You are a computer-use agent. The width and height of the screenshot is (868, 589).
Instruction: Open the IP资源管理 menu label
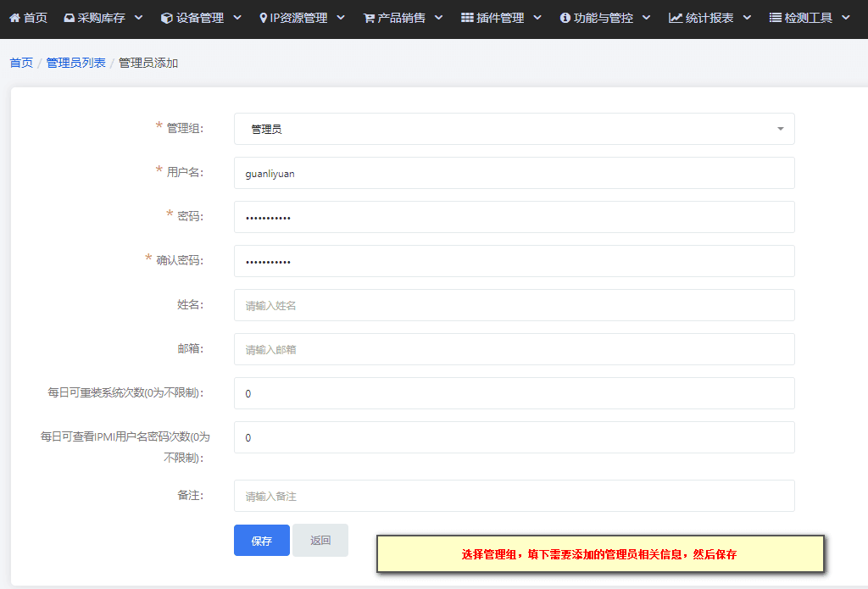tap(299, 18)
